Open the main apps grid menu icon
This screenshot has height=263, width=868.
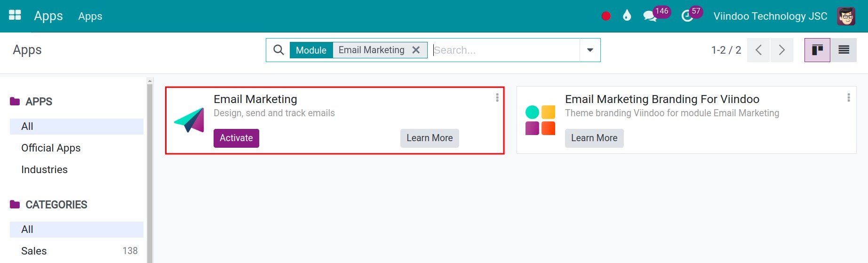point(15,15)
